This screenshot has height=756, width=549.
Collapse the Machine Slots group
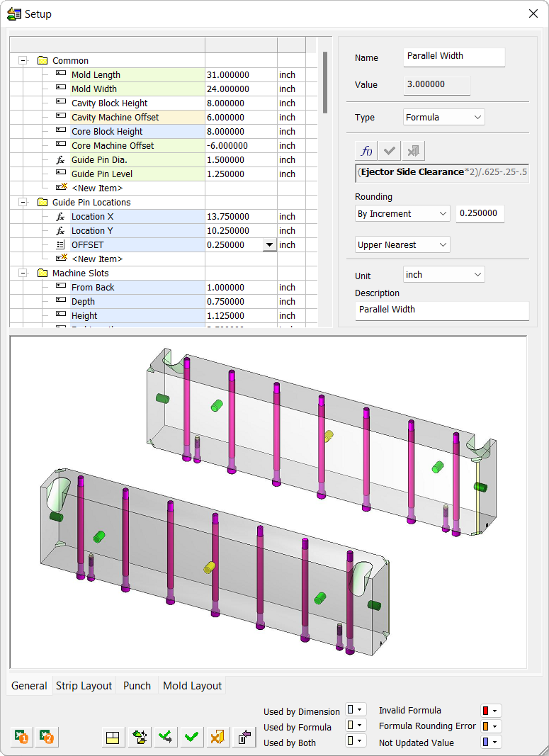[x=23, y=273]
